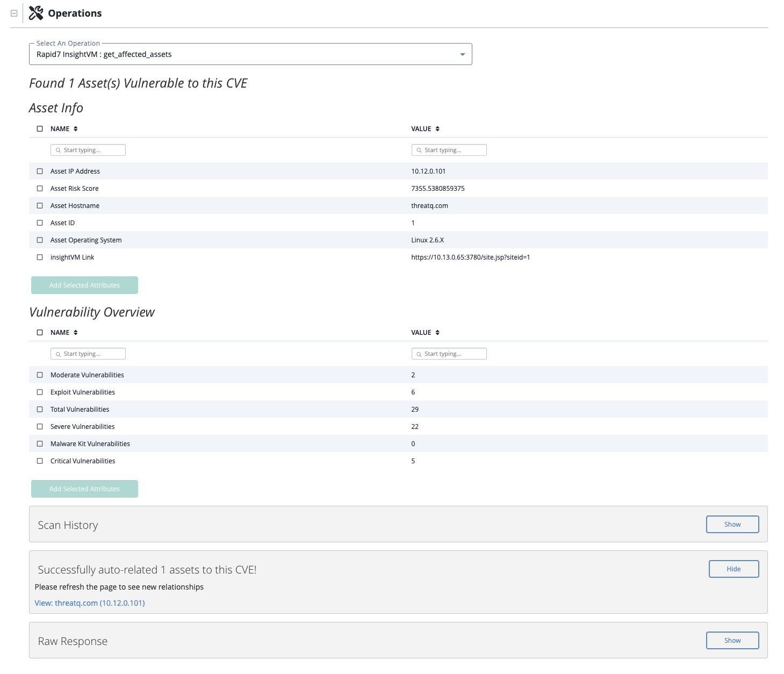784x674 pixels.
Task: Focus Vulnerability Overview NAME filter field
Action: pyautogui.click(x=88, y=354)
